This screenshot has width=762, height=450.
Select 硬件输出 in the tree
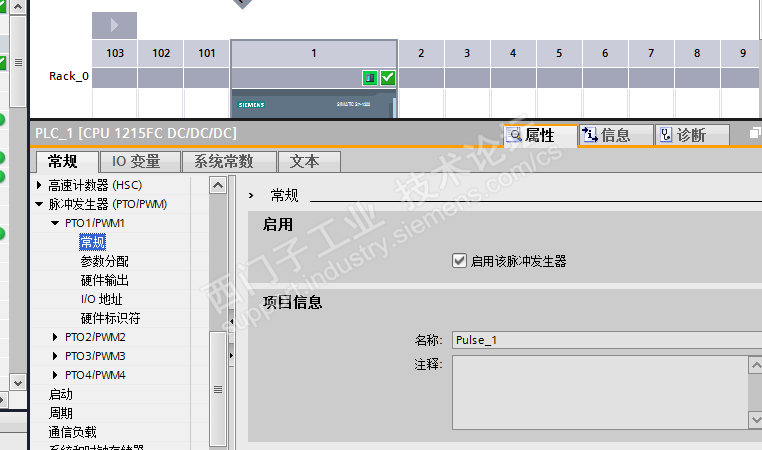[104, 280]
